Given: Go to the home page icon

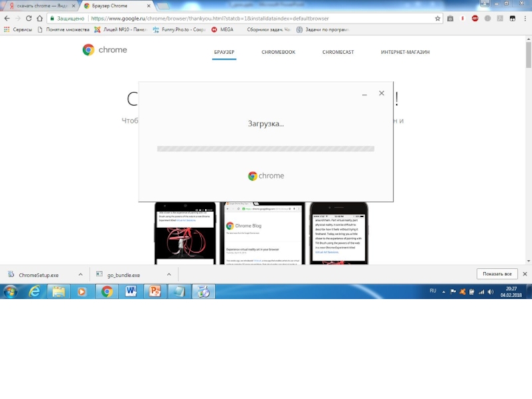Looking at the screenshot, I should click(39, 19).
